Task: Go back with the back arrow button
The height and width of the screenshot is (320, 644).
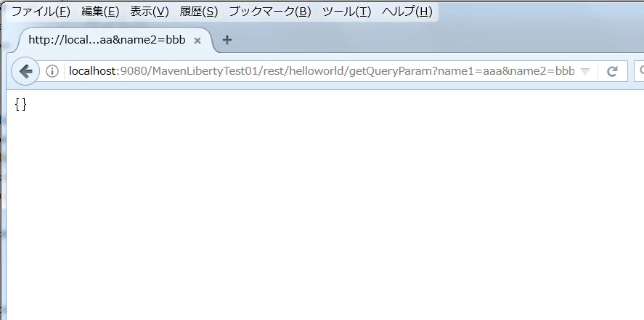Action: [25, 71]
